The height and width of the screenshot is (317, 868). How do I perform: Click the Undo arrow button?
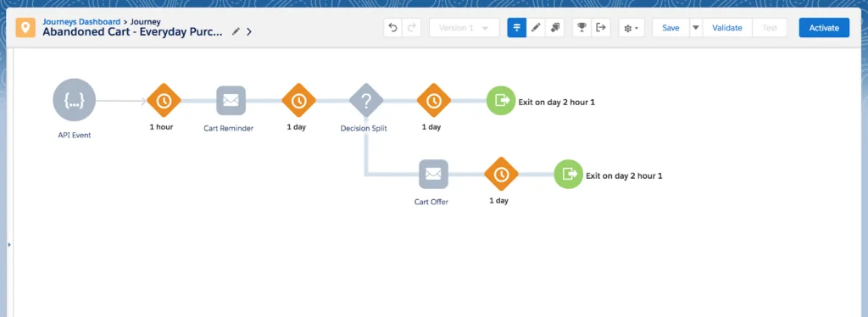point(393,28)
